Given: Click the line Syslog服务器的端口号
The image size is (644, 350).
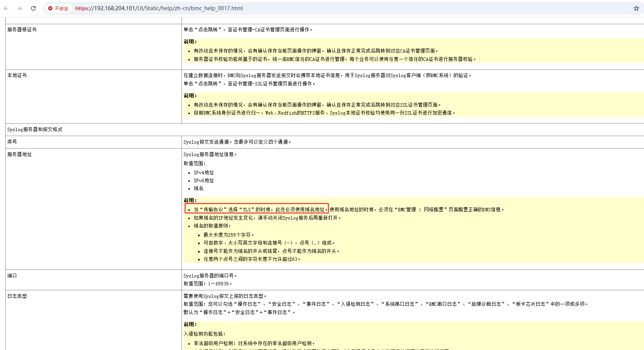Looking at the screenshot, I should 210,276.
